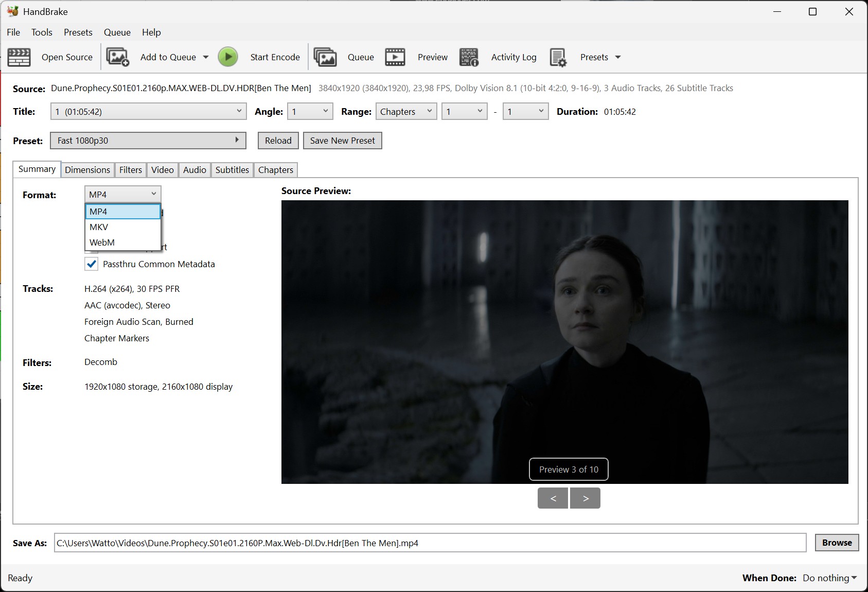Screen dimensions: 868x592
Task: Click the green Start Encode play icon
Action: (228, 57)
